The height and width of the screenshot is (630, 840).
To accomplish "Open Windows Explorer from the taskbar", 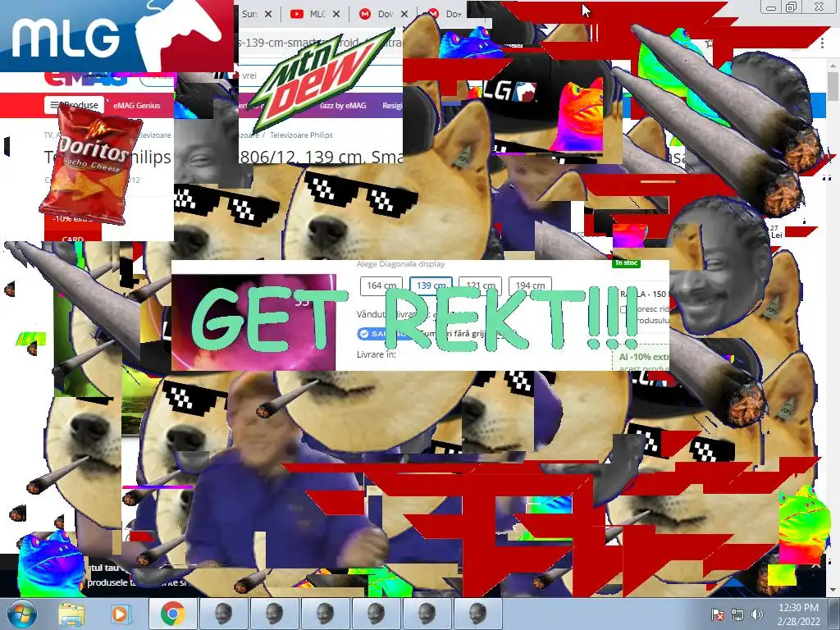I will (71, 614).
